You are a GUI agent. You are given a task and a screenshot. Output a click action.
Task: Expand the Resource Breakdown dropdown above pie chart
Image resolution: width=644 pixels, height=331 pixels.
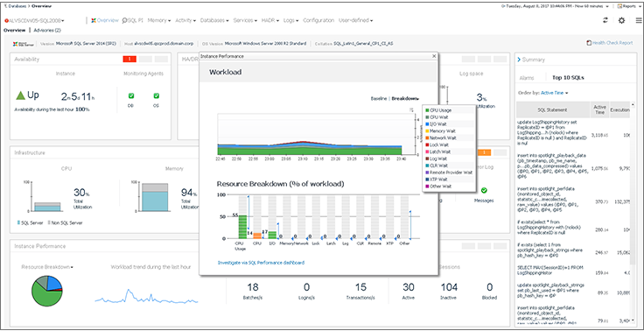click(x=47, y=267)
